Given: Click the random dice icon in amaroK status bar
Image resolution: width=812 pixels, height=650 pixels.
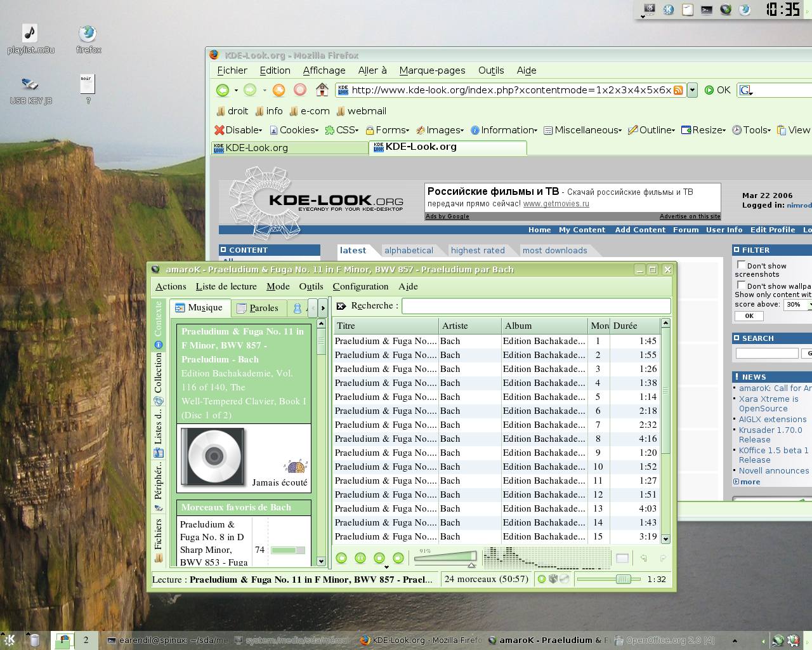Looking at the screenshot, I should coord(553,579).
